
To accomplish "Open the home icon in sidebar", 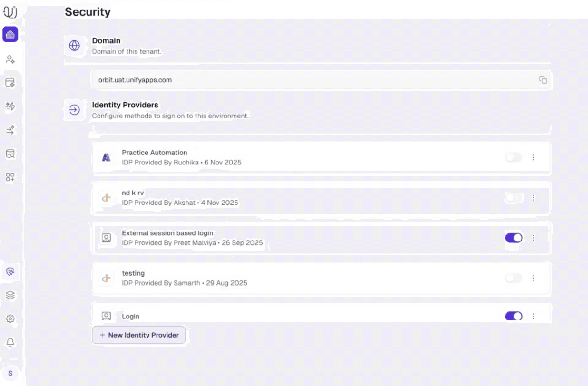I will (x=10, y=34).
